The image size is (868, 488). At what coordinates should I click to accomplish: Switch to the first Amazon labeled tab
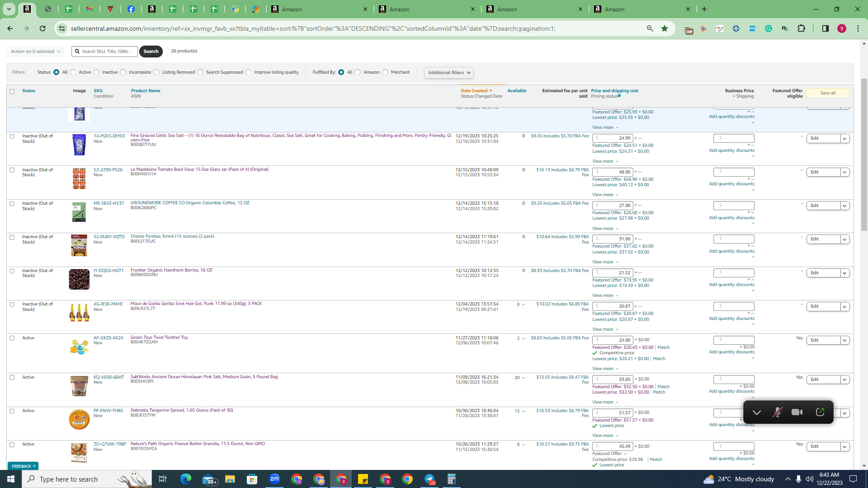319,9
